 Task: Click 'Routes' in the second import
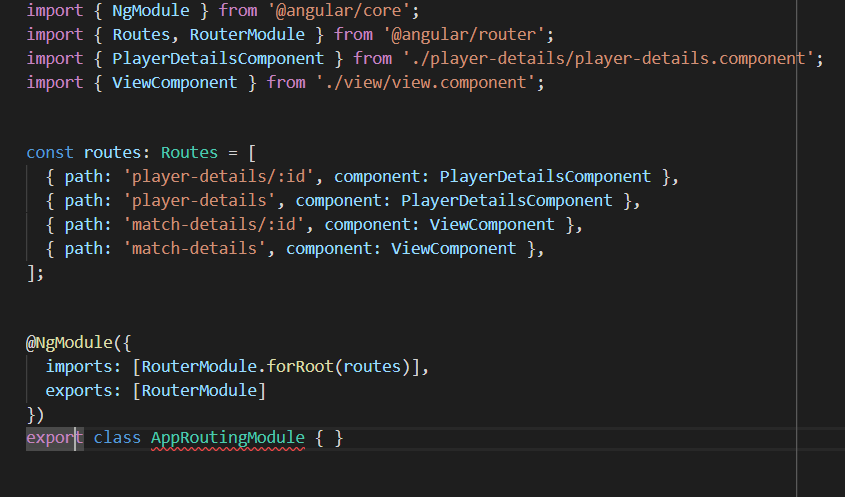pyautogui.click(x=141, y=34)
